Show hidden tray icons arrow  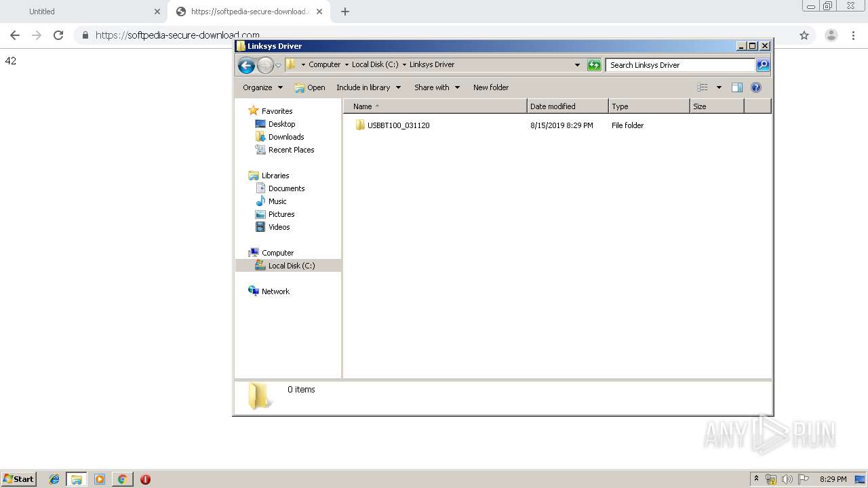tap(756, 479)
